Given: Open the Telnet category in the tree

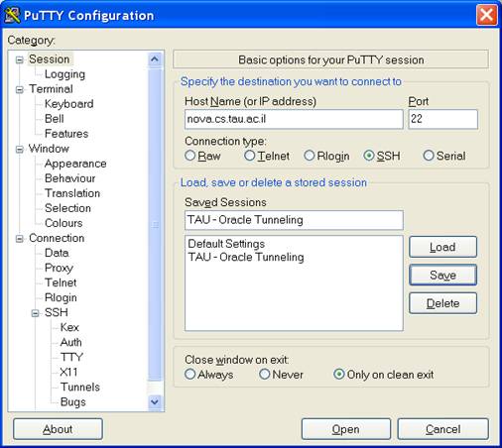Looking at the screenshot, I should pos(61,282).
